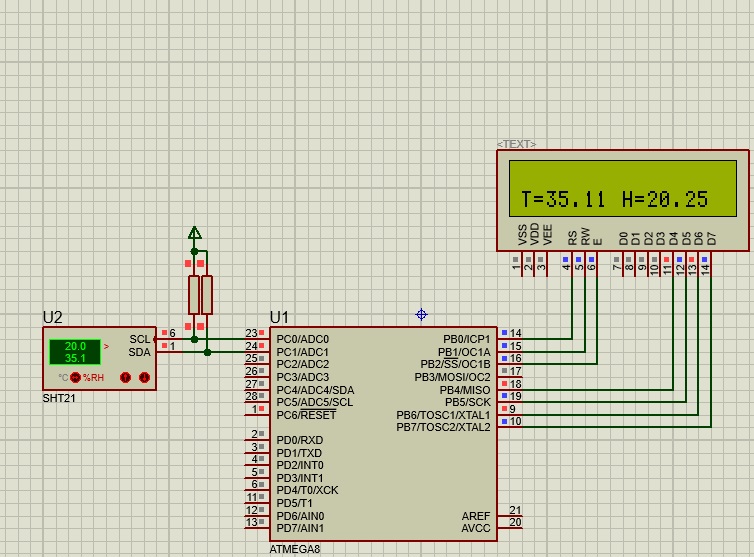This screenshot has width=754, height=557.
Task: Click the SDA pin label on SHT21
Action: [139, 352]
